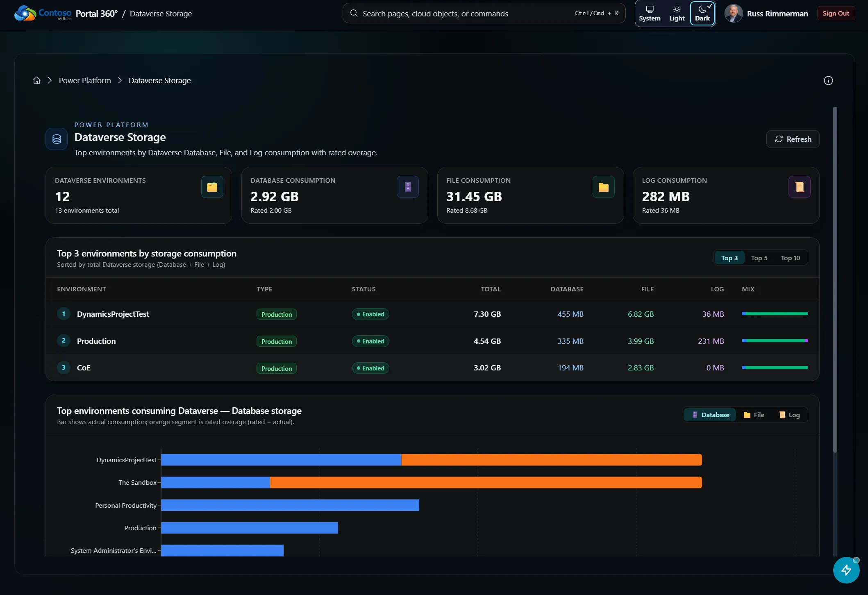
Task: Click the DynamicsProjectTest environment name
Action: [113, 314]
